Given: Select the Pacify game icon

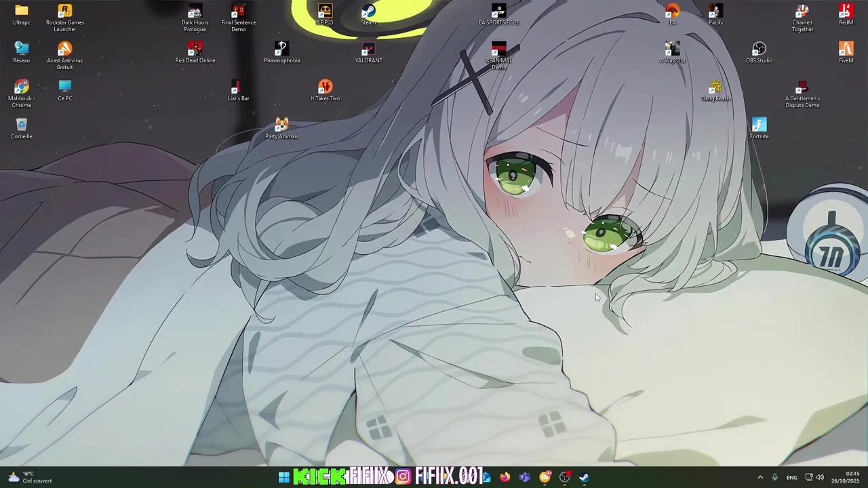Looking at the screenshot, I should (716, 15).
